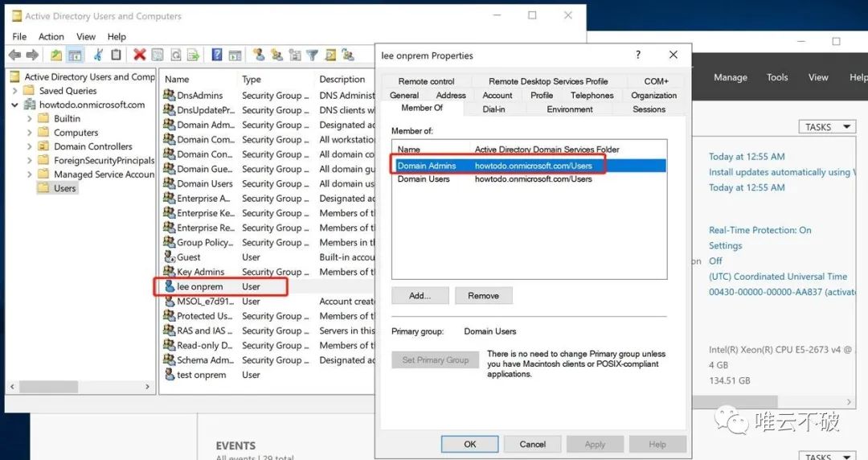
Task: Expand the ForeignSecurityPrincipals tree node
Action: pyautogui.click(x=30, y=159)
